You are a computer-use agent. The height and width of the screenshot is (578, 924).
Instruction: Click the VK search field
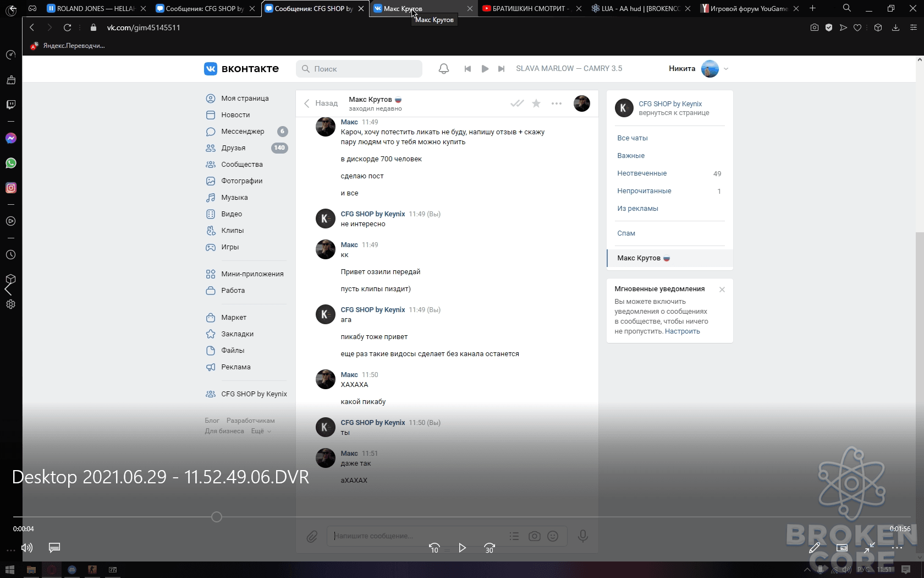click(359, 69)
